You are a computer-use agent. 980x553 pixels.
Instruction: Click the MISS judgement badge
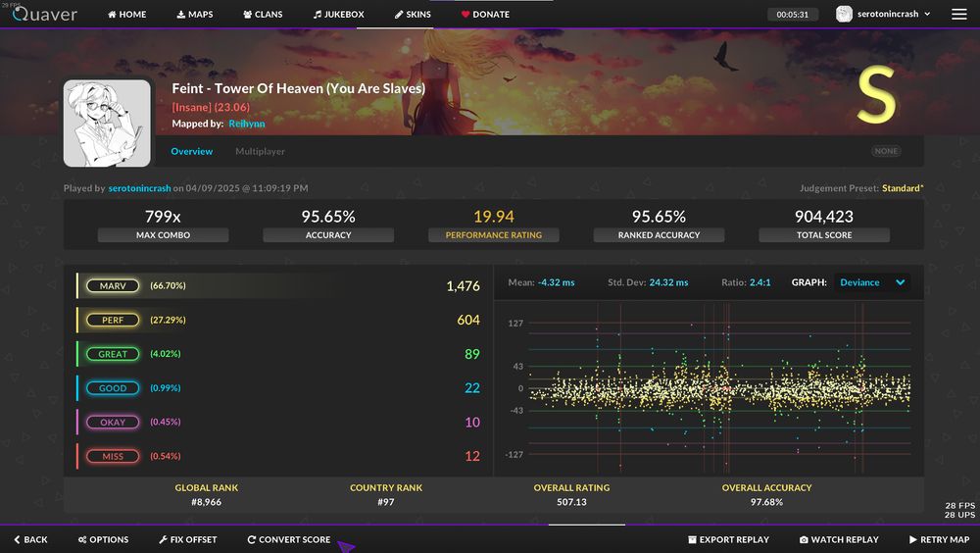pos(113,456)
